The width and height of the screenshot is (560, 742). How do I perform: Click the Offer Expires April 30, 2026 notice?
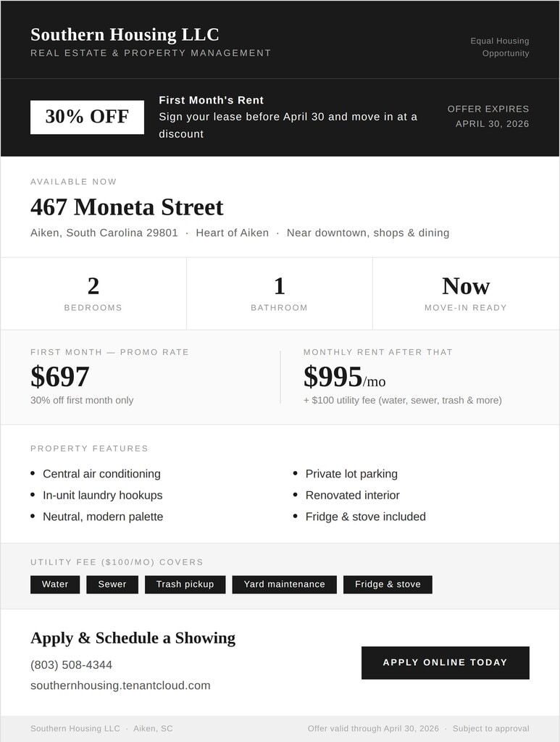click(488, 117)
